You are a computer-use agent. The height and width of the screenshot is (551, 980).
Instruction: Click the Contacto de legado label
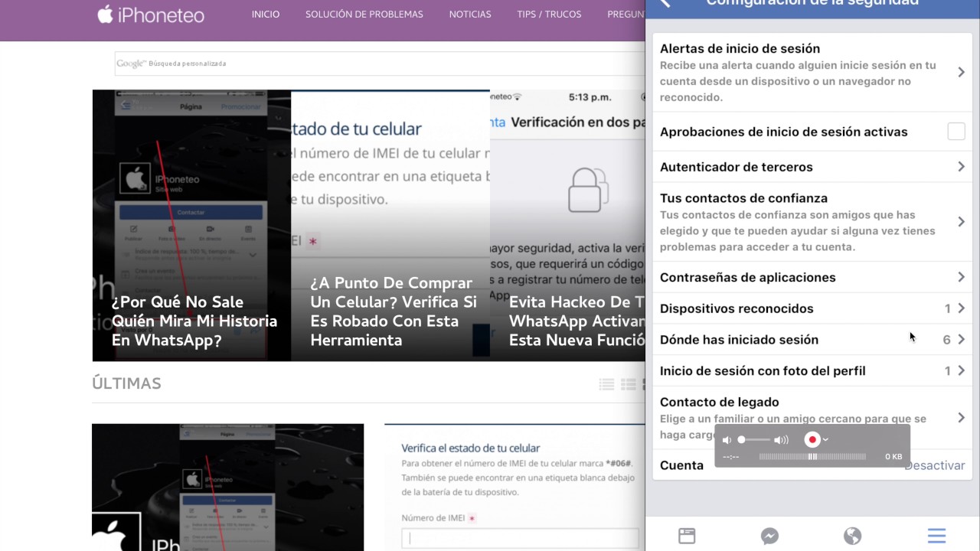click(720, 402)
